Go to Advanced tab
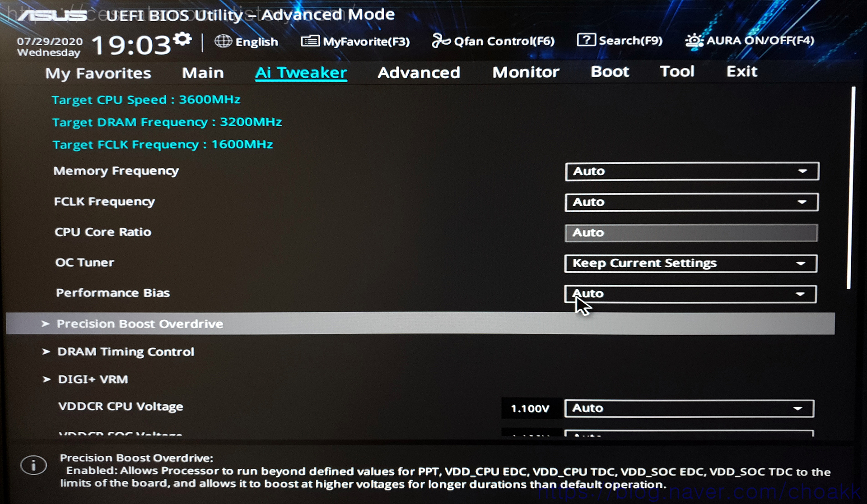The height and width of the screenshot is (504, 867). click(x=419, y=72)
